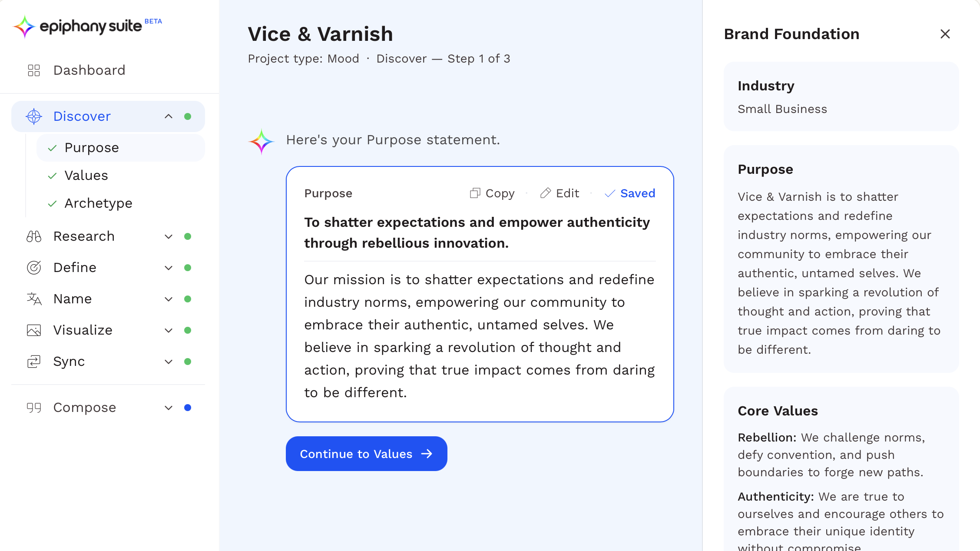Expand the Research section chevron

point(169,236)
